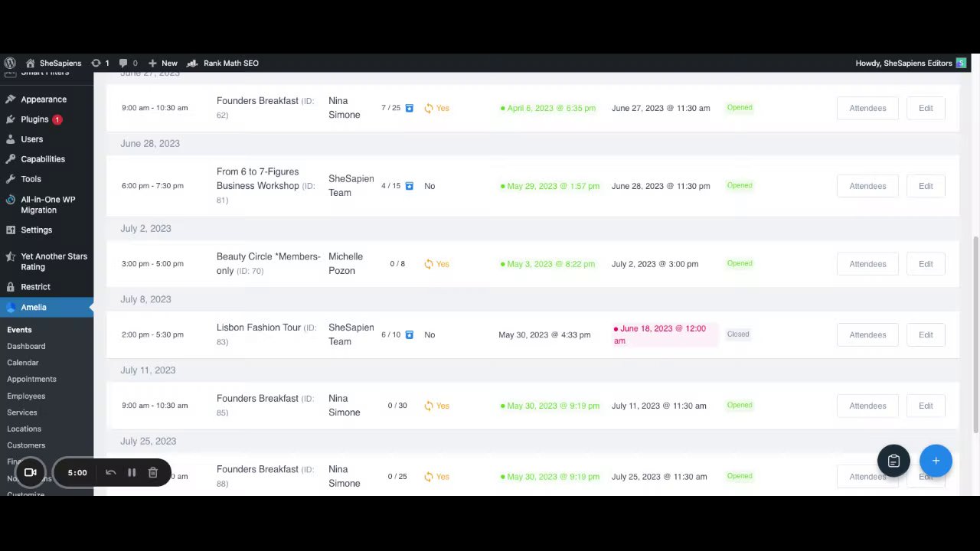Visit the SheSapiens site home link
This screenshot has height=551, width=980.
[x=53, y=63]
